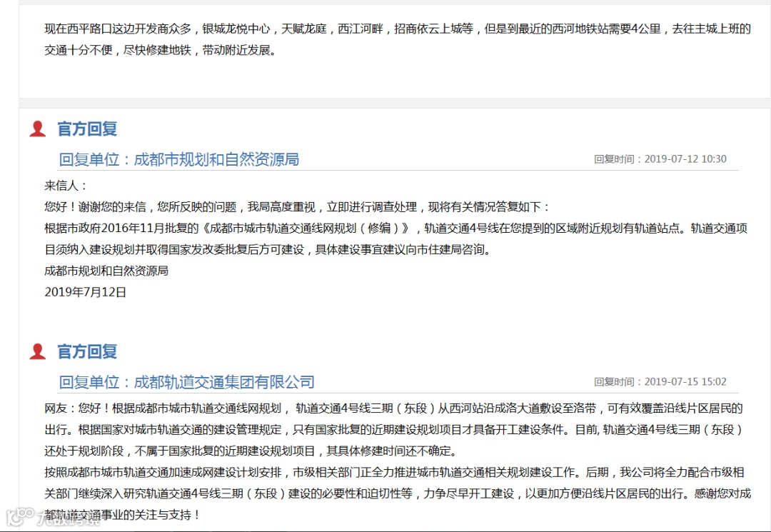Click date text 2019年7月12日

click(x=86, y=292)
